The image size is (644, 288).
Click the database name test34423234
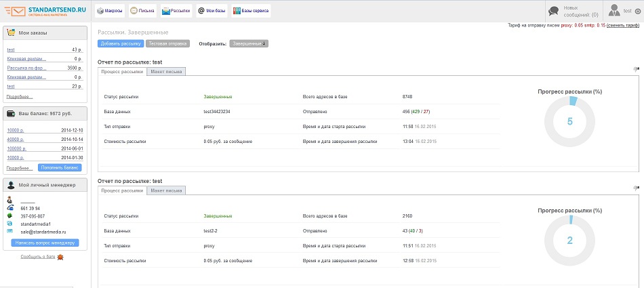(x=217, y=112)
